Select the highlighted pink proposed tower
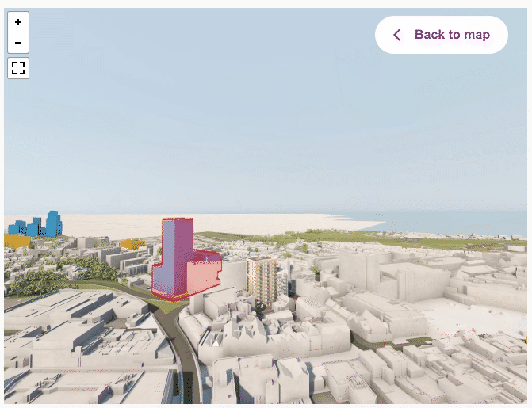532x408 pixels. click(x=185, y=259)
